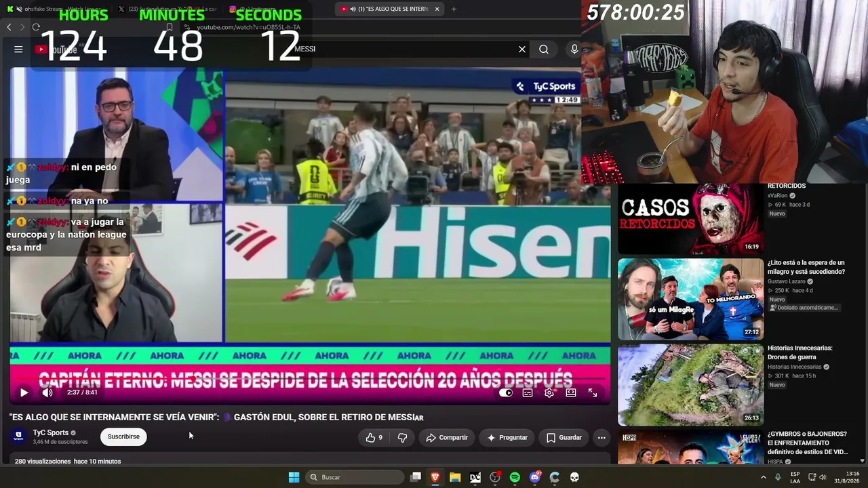Open the Drones de guerra video thumbnail
Screen dimensions: 868x488
690,384
